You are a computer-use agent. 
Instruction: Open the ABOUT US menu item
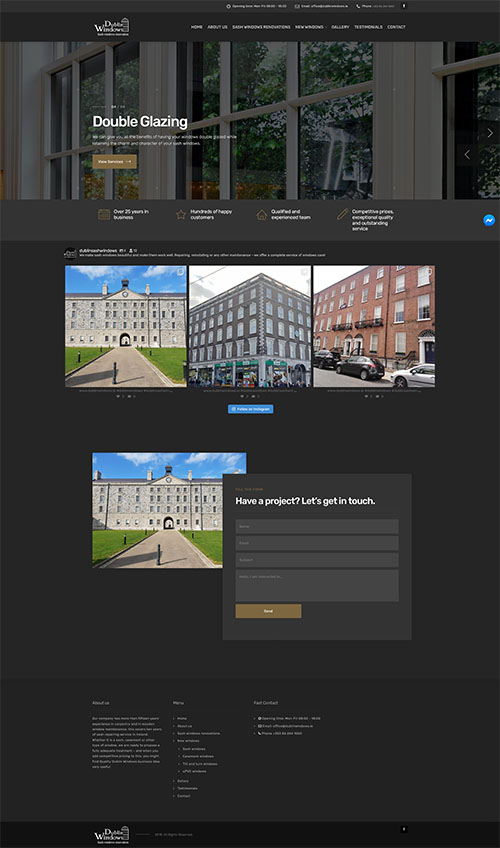coord(217,27)
